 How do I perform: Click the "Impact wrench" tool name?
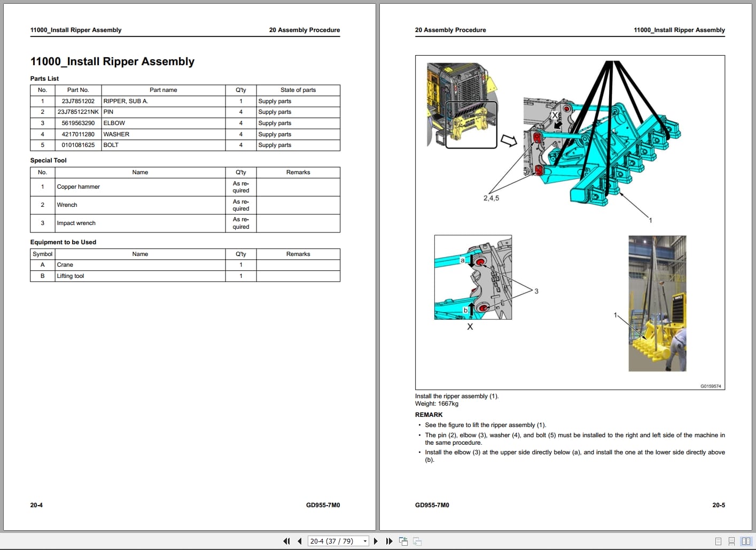76,223
